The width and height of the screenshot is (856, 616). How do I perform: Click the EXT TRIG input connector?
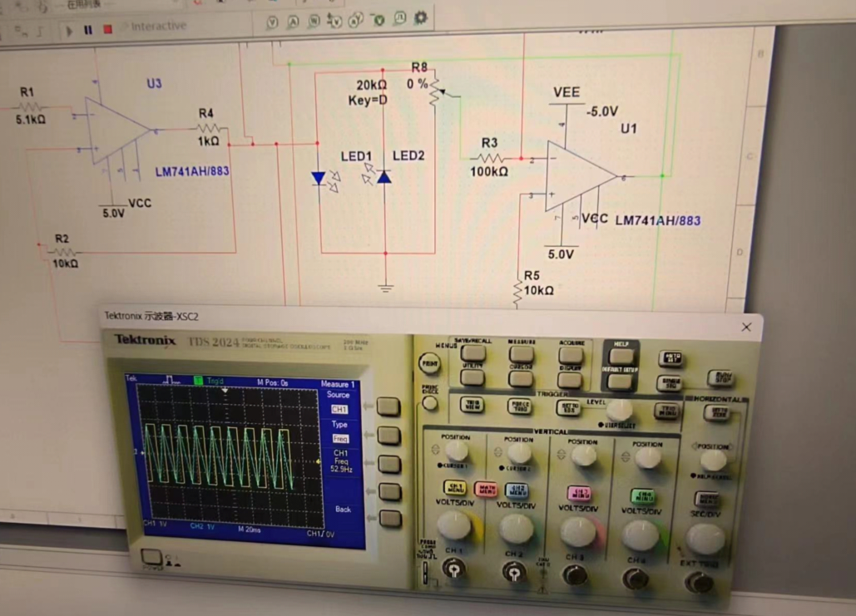(699, 583)
